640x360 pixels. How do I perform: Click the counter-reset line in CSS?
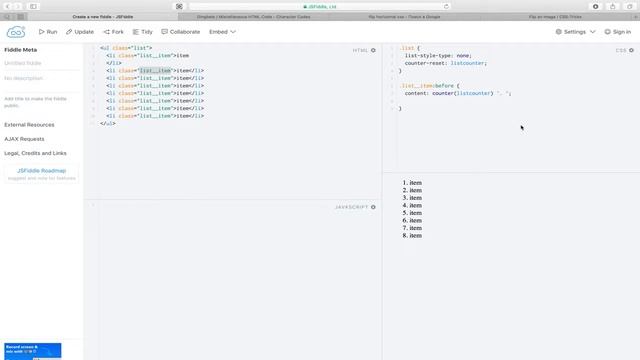[446, 63]
